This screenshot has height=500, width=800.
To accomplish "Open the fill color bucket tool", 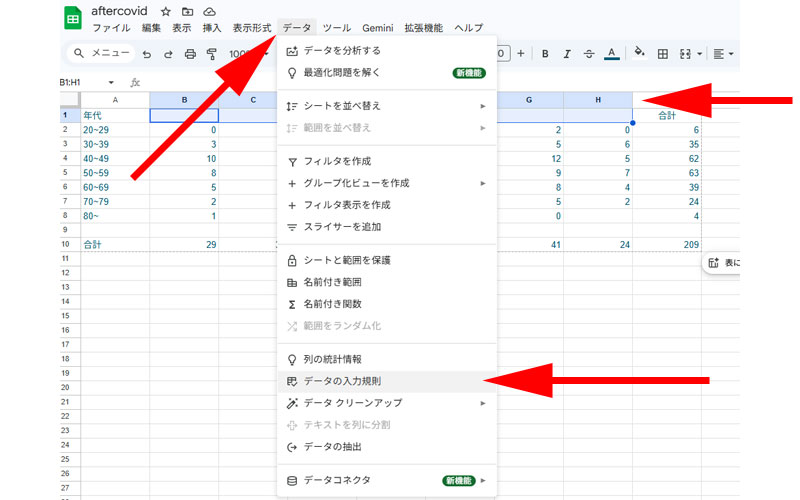I will (x=640, y=54).
